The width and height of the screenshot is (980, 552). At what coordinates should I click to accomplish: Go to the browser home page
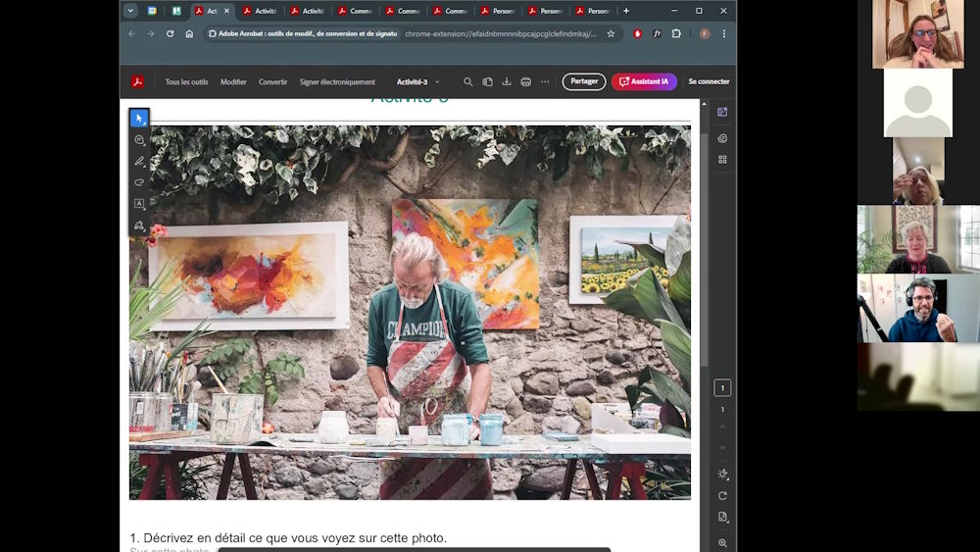[189, 33]
